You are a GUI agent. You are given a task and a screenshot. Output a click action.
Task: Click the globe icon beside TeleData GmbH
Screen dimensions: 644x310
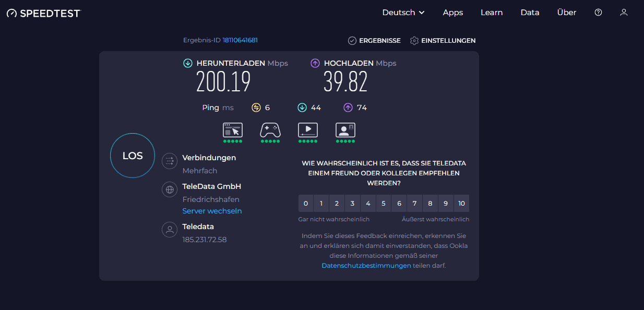pyautogui.click(x=170, y=190)
